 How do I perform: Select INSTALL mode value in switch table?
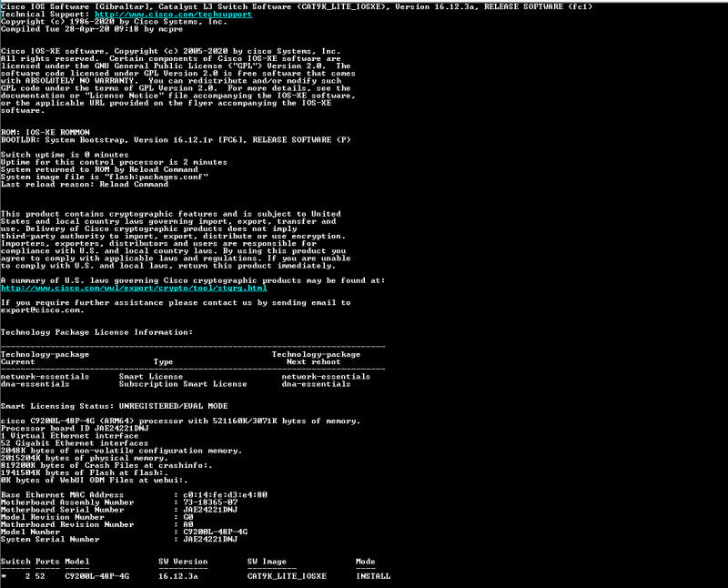(x=373, y=576)
